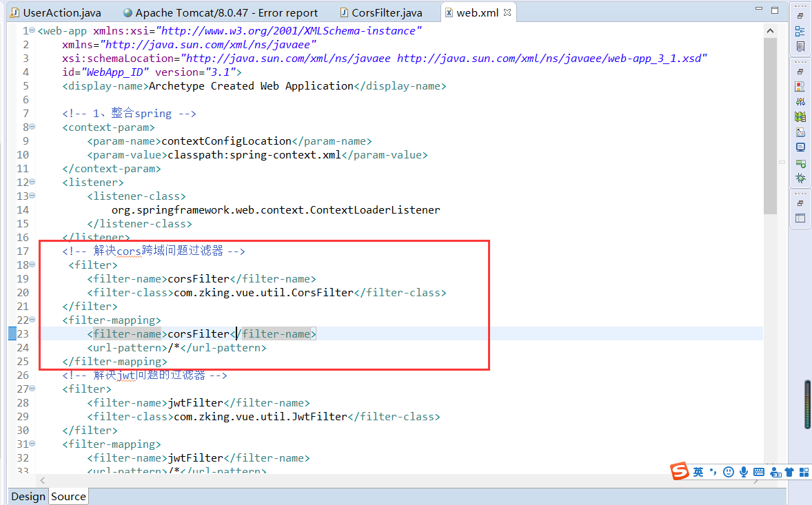
Task: Click 'contextConfigLocation' param-name value
Action: (x=227, y=141)
